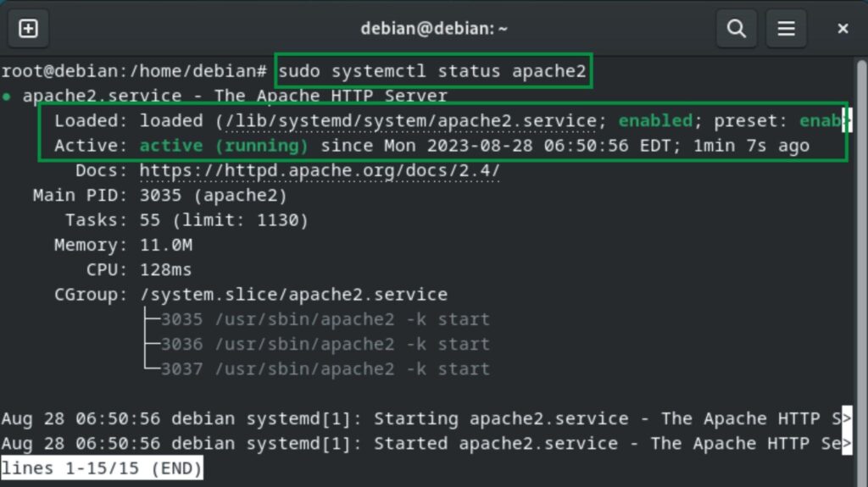
Task: Click the green status dot beside apache2.service
Action: [x=7, y=97]
